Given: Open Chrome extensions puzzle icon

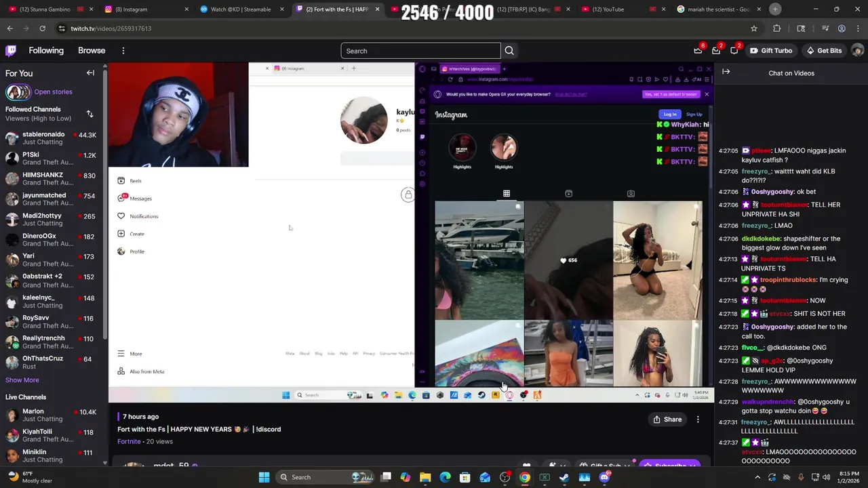Looking at the screenshot, I should (x=777, y=28).
